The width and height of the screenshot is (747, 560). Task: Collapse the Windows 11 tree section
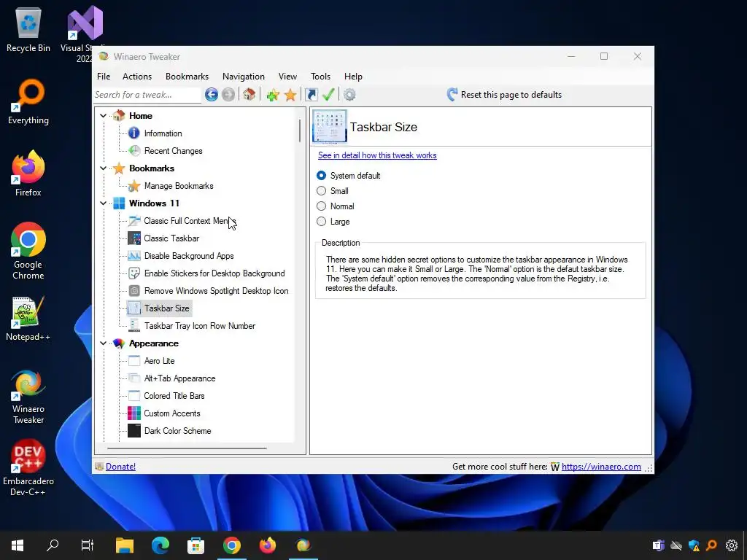tap(103, 203)
